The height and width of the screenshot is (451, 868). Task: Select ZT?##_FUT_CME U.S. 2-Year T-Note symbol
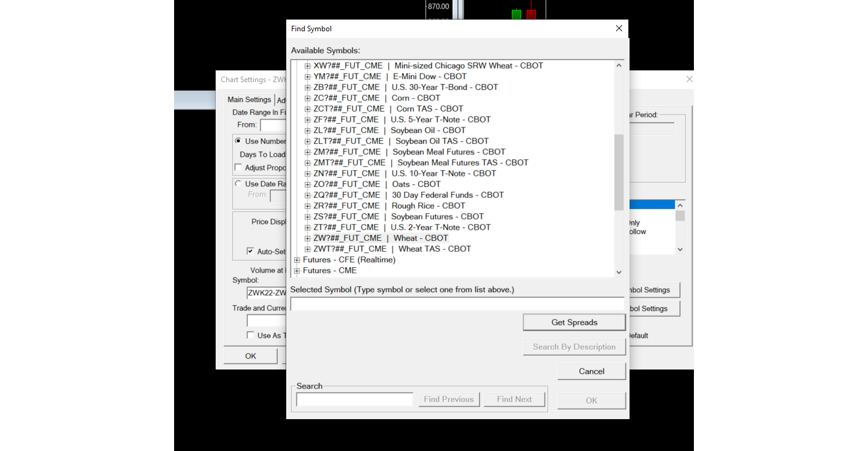click(402, 227)
